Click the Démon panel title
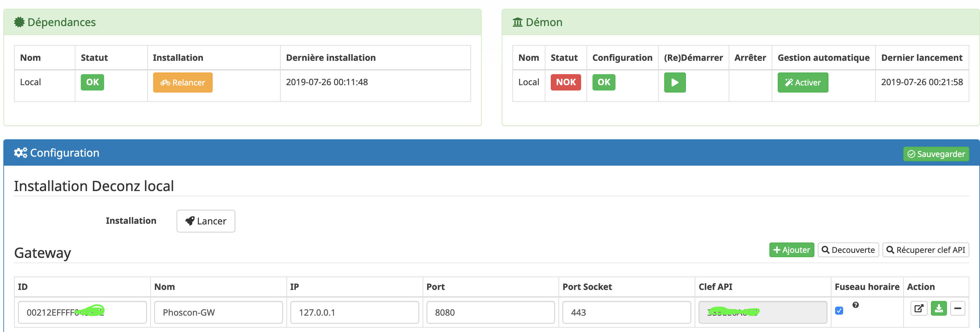This screenshot has height=332, width=980. coord(544,22)
